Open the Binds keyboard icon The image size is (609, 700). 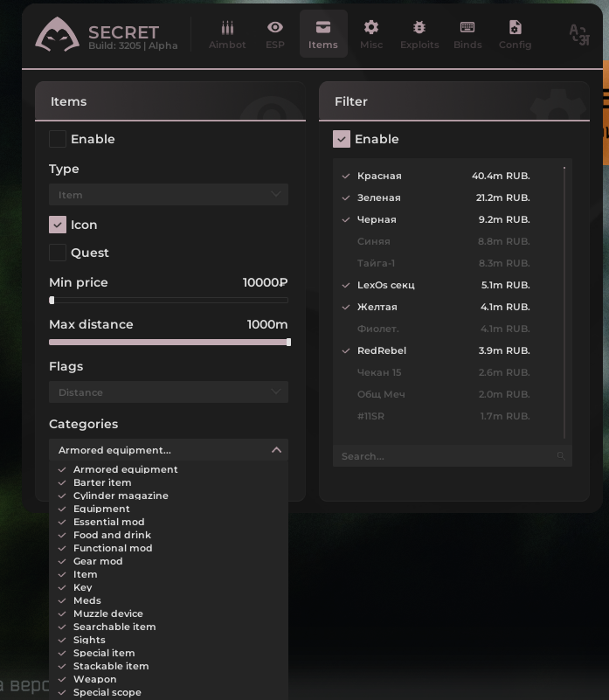pos(467,28)
